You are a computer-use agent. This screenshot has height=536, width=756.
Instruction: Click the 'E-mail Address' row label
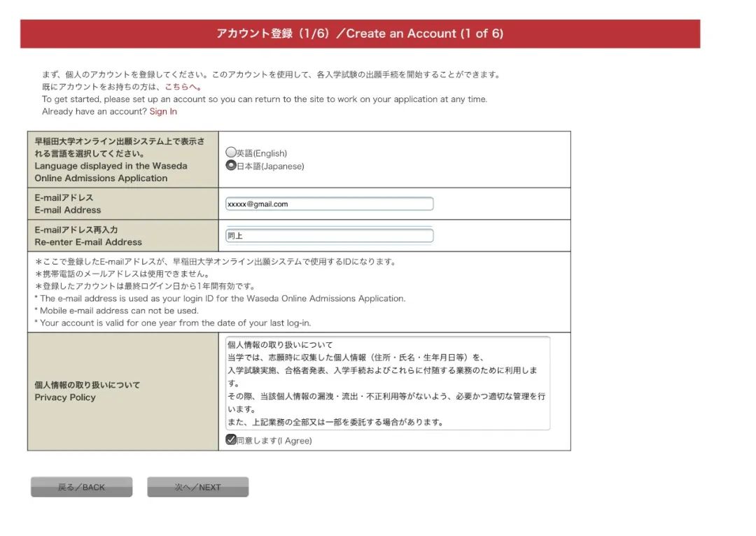point(68,210)
